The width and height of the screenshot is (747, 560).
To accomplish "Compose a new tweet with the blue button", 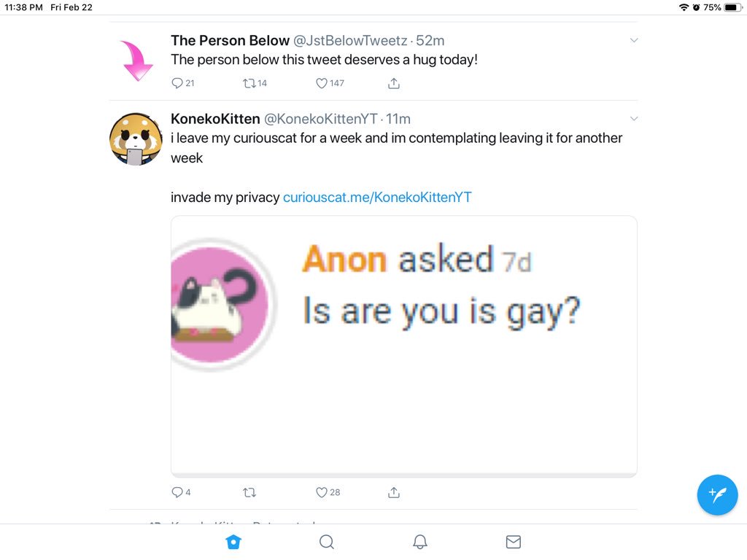I will click(x=717, y=495).
